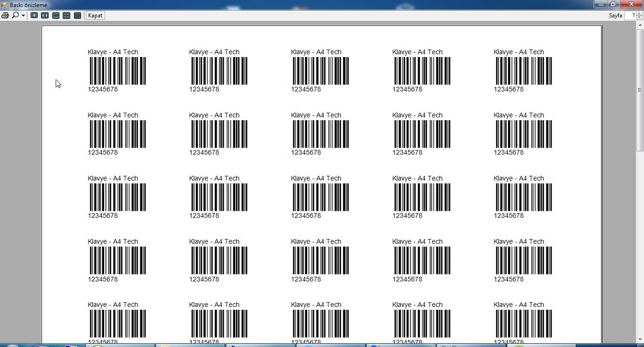
Task: Click the Baskı önizleme window icon
Action: point(4,5)
